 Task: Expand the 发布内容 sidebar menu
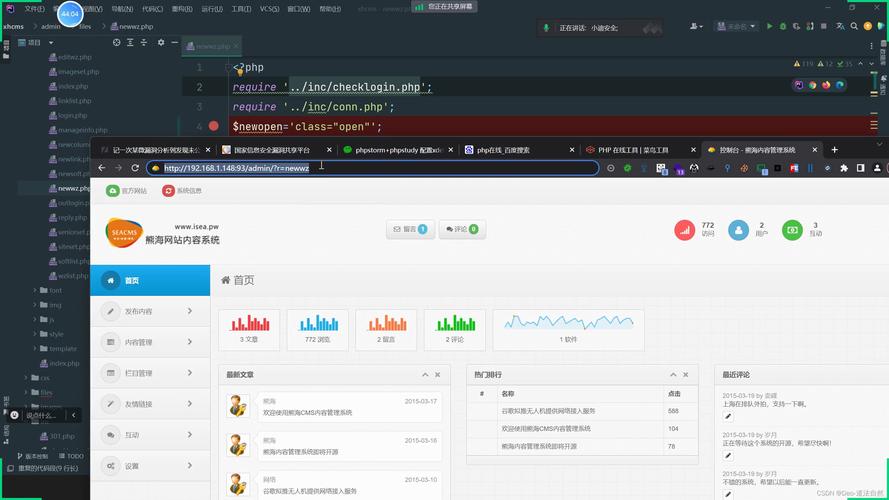[x=150, y=311]
